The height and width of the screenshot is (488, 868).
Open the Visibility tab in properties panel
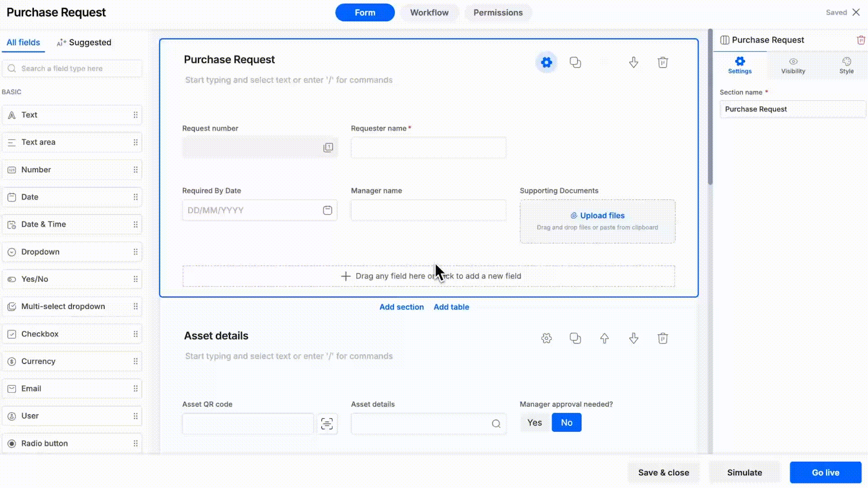(x=793, y=66)
